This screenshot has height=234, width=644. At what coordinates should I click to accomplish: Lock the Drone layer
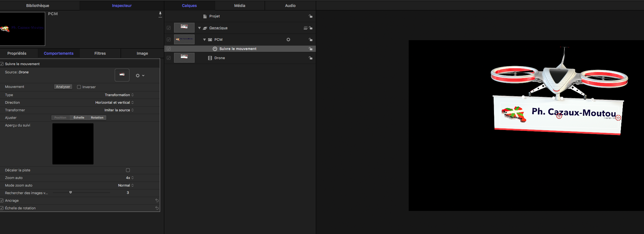pos(310,58)
